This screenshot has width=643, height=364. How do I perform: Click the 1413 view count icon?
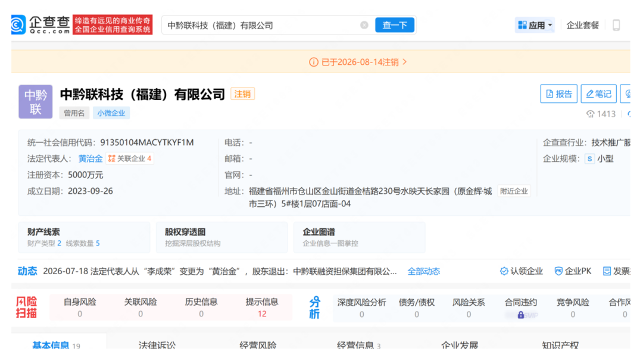pyautogui.click(x=590, y=114)
